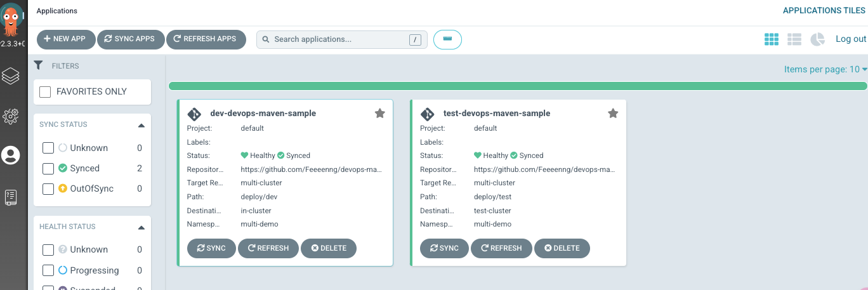
Task: Check the OutOfSync status filter
Action: 48,189
